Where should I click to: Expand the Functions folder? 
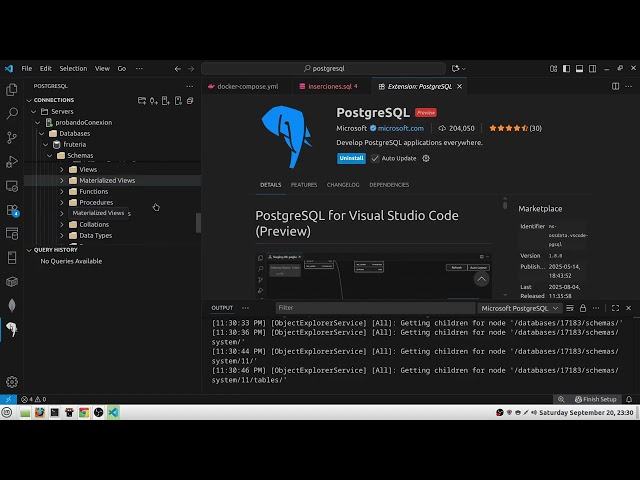click(x=62, y=191)
